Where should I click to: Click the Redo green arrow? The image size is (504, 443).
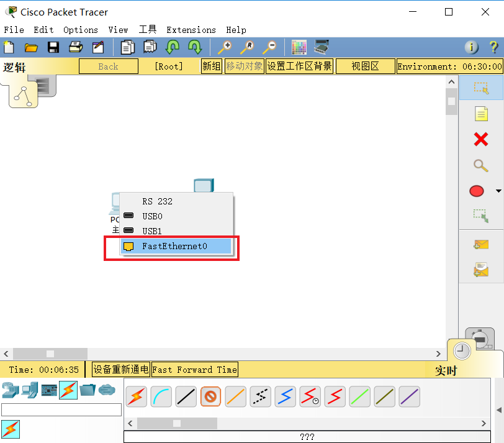point(195,47)
